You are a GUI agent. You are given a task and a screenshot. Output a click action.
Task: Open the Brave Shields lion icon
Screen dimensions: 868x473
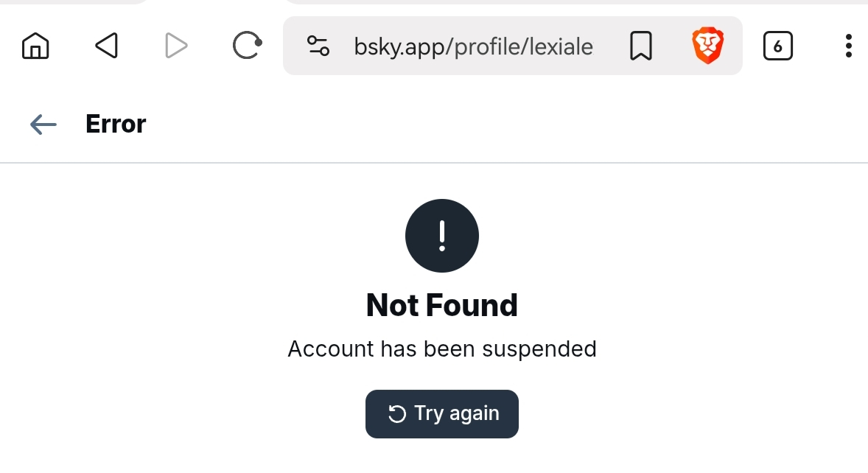point(707,46)
